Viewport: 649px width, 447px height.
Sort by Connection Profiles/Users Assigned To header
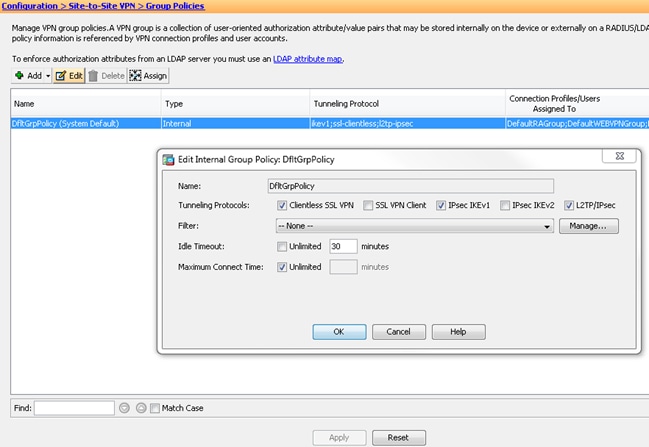tap(577, 103)
